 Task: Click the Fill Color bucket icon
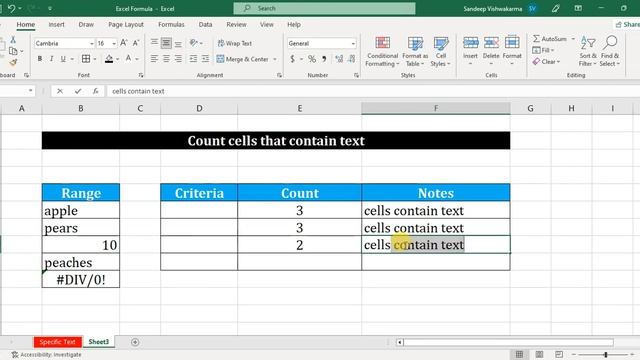coord(109,59)
